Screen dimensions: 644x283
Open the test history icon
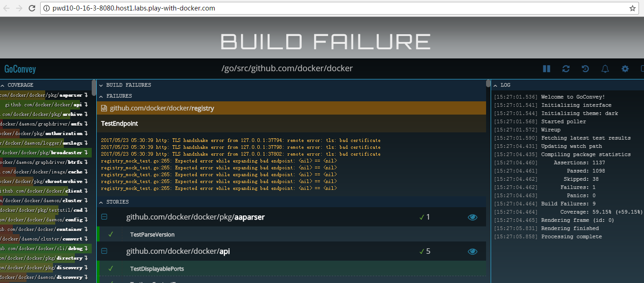point(586,69)
